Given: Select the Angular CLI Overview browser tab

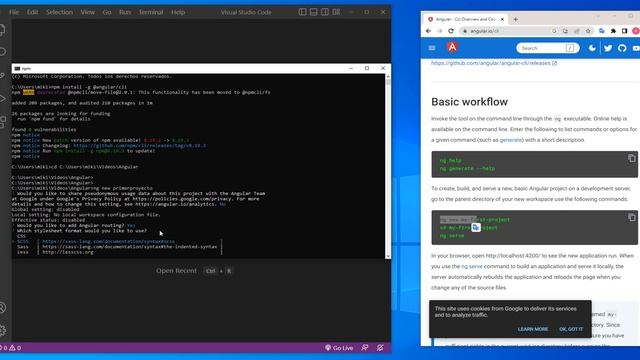Looking at the screenshot, I should coord(466,19).
